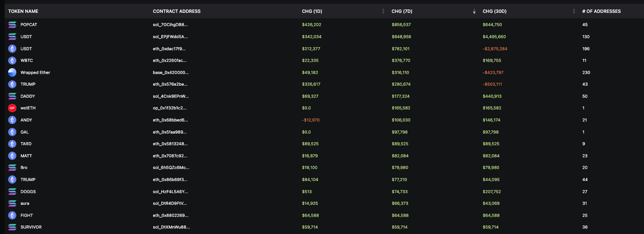
Task: Click the -$503,111 thirty-day value
Action: pos(492,84)
